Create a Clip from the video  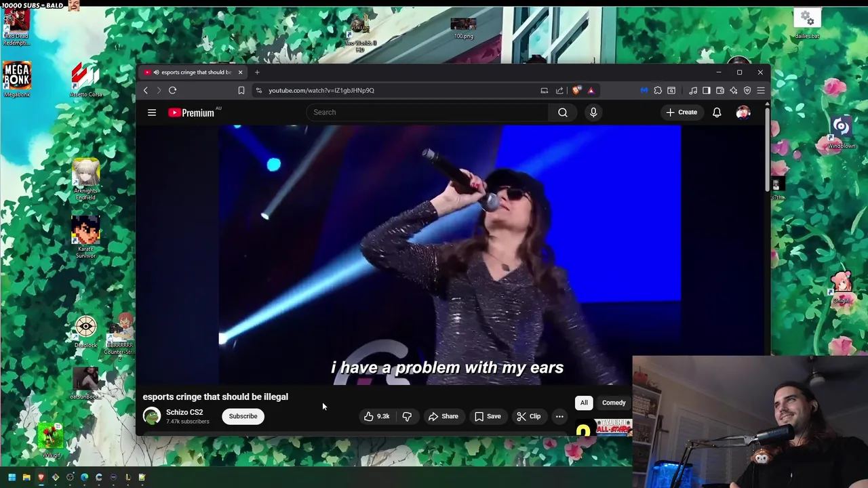pyautogui.click(x=528, y=416)
